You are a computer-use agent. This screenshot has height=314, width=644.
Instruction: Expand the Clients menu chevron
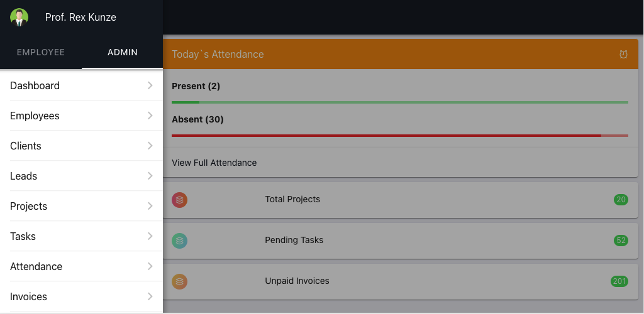(x=150, y=146)
